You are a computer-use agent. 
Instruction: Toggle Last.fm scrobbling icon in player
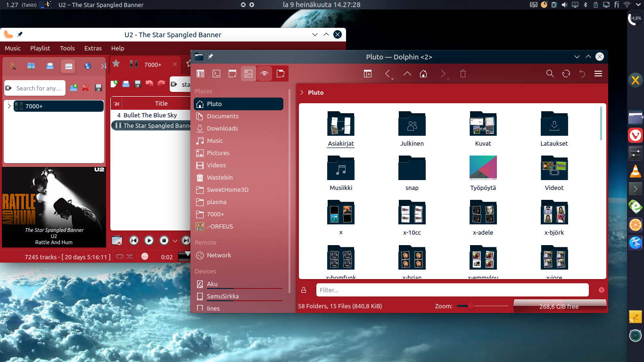pyautogui.click(x=145, y=256)
